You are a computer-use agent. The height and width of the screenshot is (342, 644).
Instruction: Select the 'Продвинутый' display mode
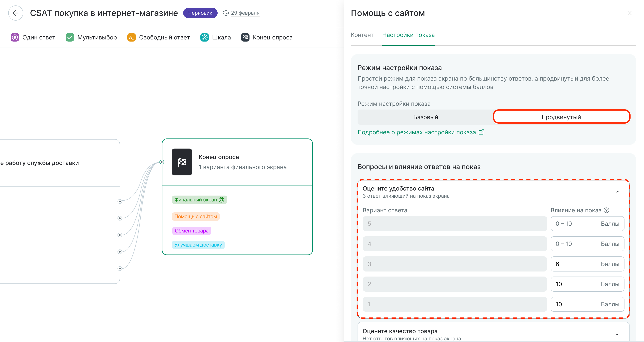pos(561,117)
